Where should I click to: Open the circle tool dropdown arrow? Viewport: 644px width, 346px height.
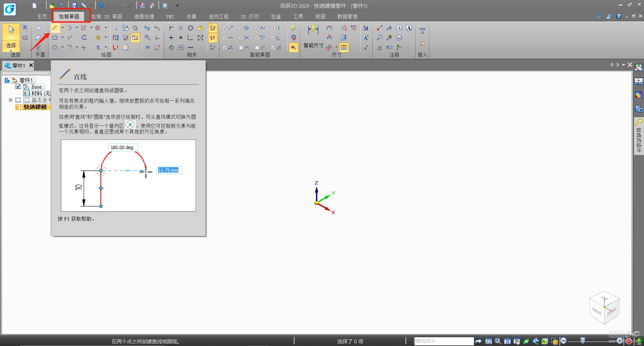(x=62, y=47)
